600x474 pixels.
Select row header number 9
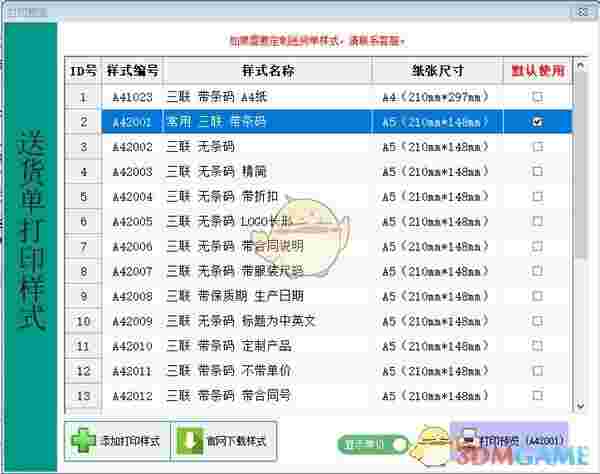tap(83, 296)
